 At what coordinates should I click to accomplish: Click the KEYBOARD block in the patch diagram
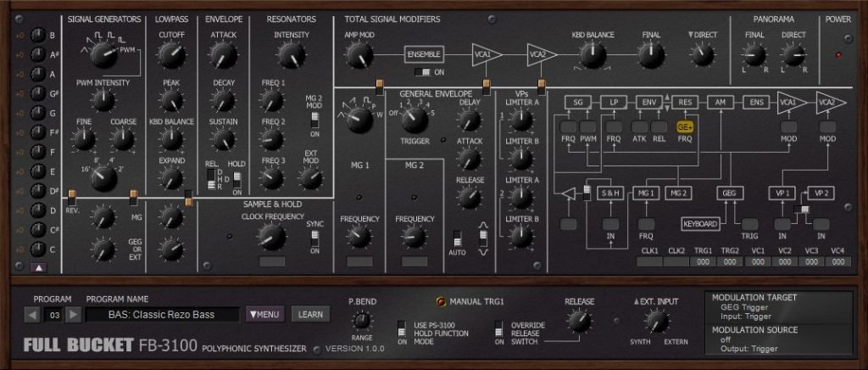pos(700,224)
